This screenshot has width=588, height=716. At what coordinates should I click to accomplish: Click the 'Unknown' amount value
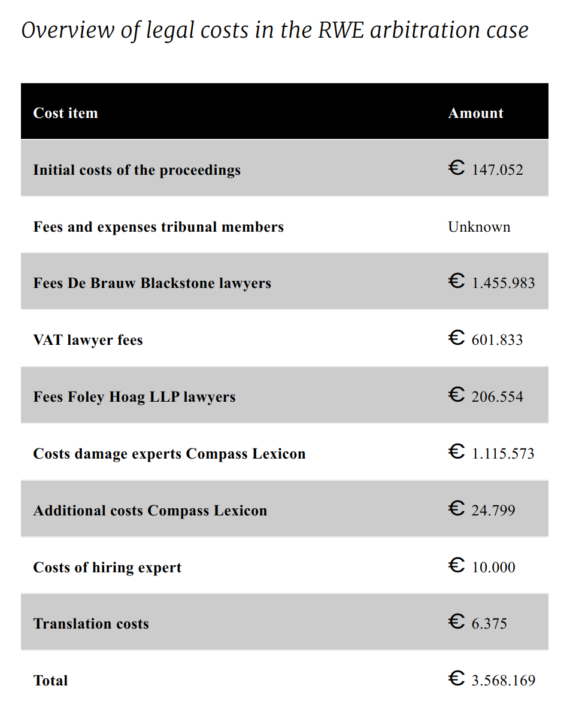click(x=479, y=227)
